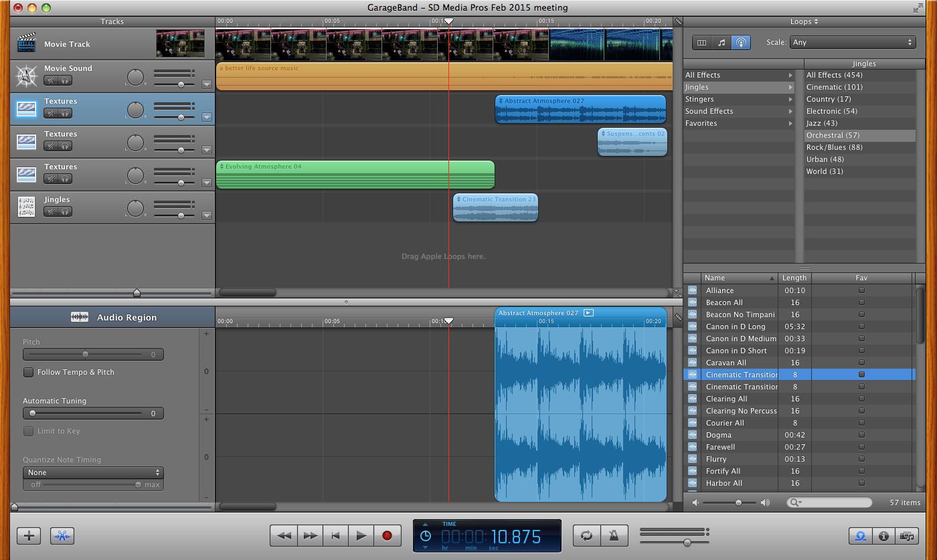The width and height of the screenshot is (937, 560).
Task: Hide the loop browser using its toolbar icon
Action: [861, 536]
